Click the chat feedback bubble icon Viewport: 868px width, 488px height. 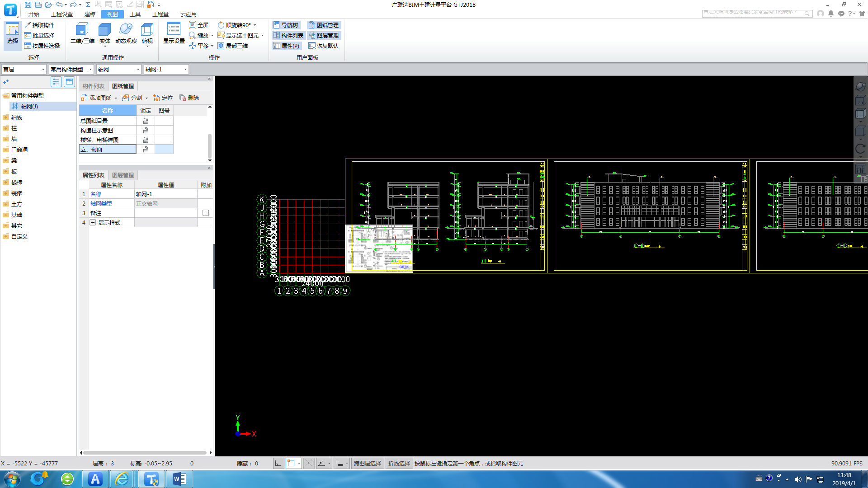[841, 14]
